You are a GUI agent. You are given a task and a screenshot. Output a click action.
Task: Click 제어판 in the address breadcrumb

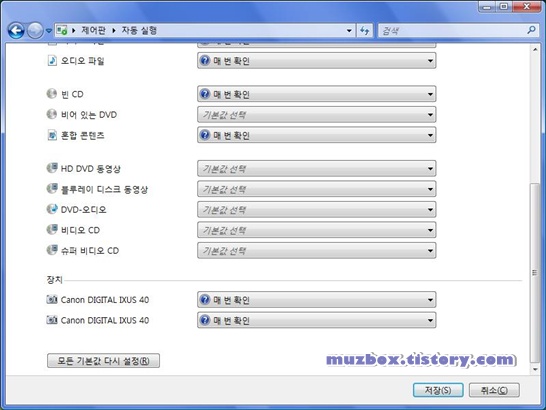93,30
